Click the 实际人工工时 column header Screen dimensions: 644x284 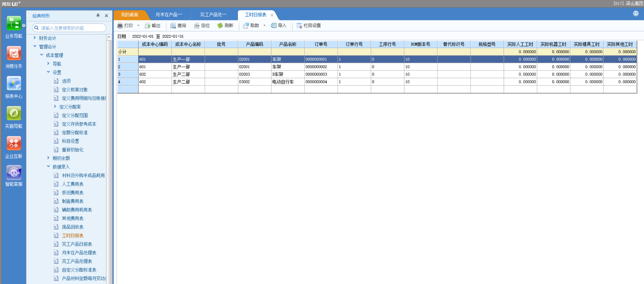click(520, 44)
